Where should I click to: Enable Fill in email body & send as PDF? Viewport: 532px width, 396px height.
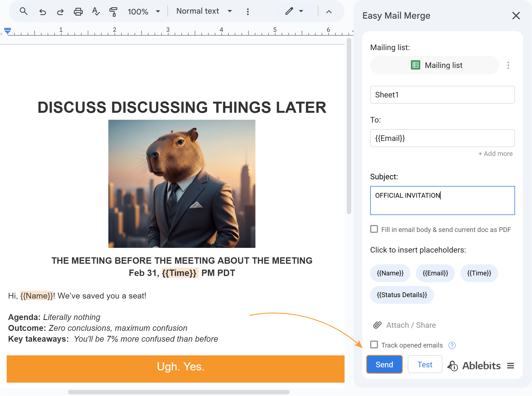pos(374,229)
